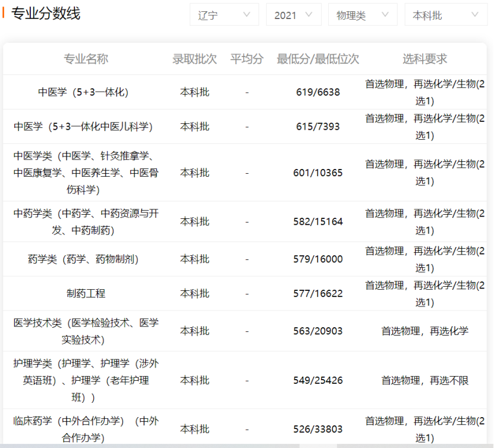Select the 中医学（5+3一体化） major name
The image size is (494, 448).
[x=83, y=92]
